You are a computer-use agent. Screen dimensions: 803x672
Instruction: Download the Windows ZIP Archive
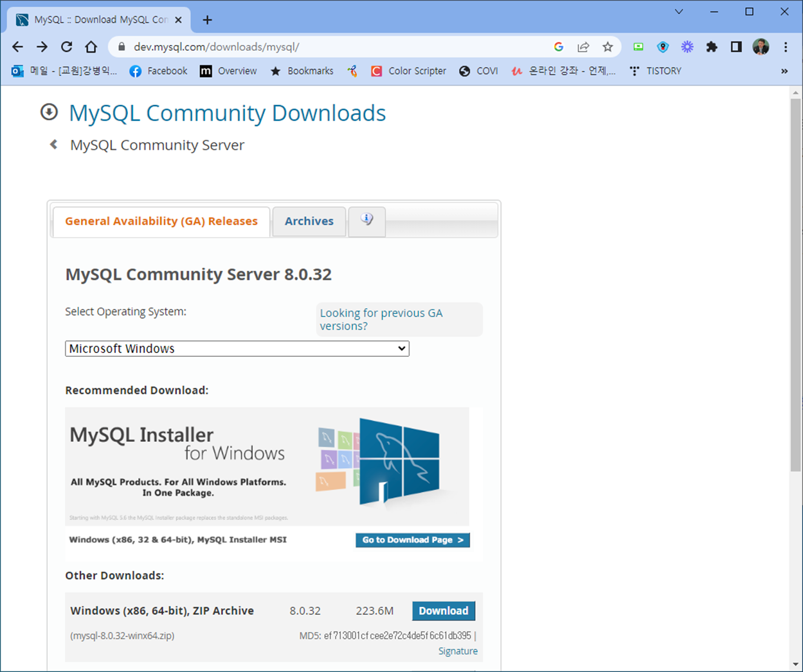pos(444,611)
